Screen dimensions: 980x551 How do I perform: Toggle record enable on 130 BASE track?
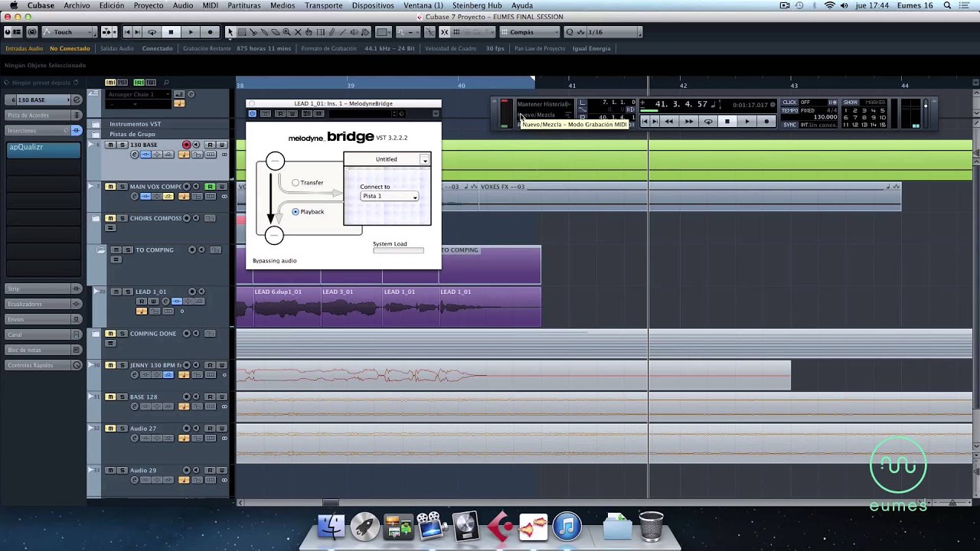186,145
